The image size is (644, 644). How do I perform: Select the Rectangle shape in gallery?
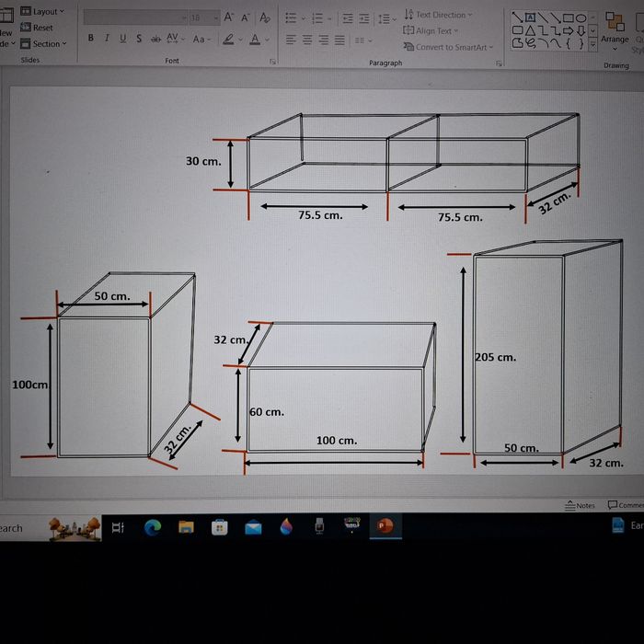tap(568, 17)
